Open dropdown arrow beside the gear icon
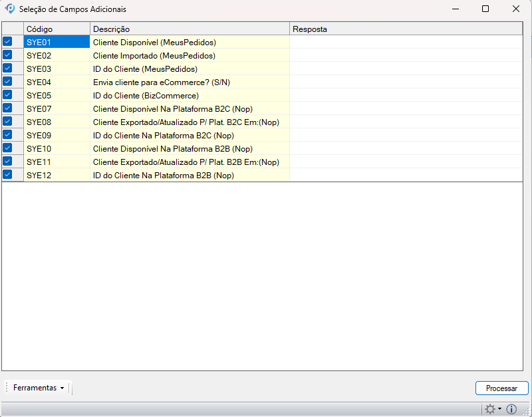The height and width of the screenshot is (417, 532). (x=500, y=410)
